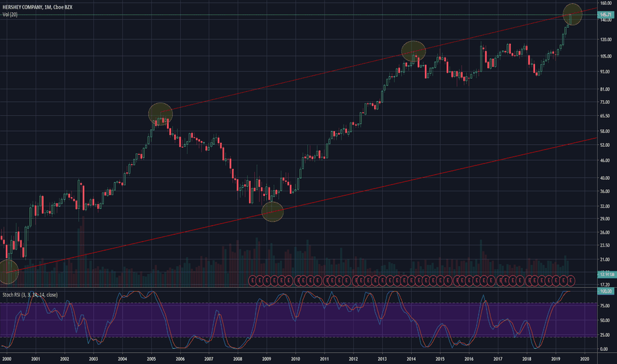617x364 pixels.
Task: Select the Vol (20) indicator label
Action: click(x=10, y=15)
